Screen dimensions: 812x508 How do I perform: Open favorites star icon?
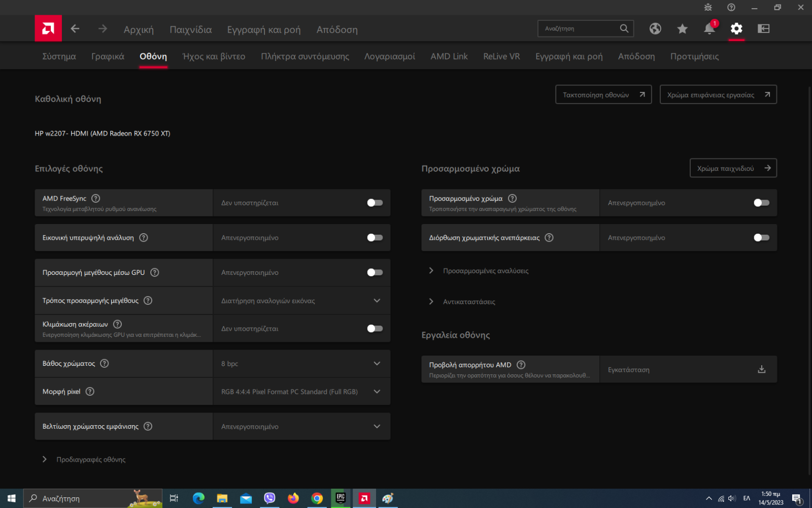click(683, 28)
